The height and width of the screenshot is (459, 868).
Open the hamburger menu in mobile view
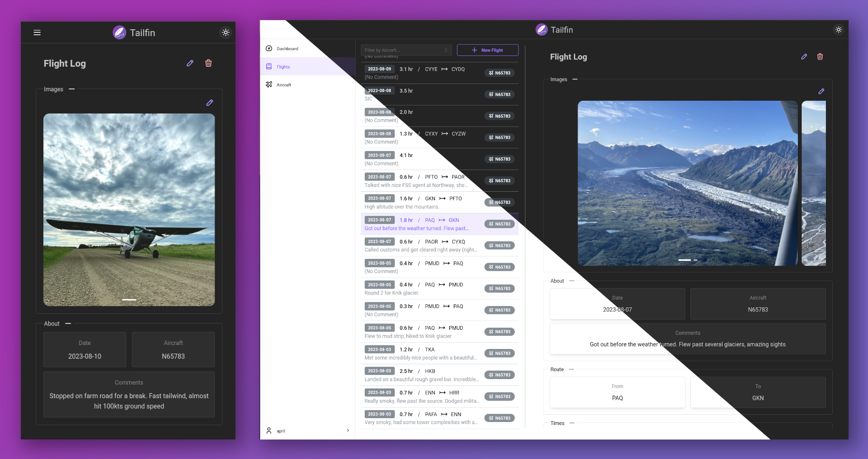(x=37, y=33)
